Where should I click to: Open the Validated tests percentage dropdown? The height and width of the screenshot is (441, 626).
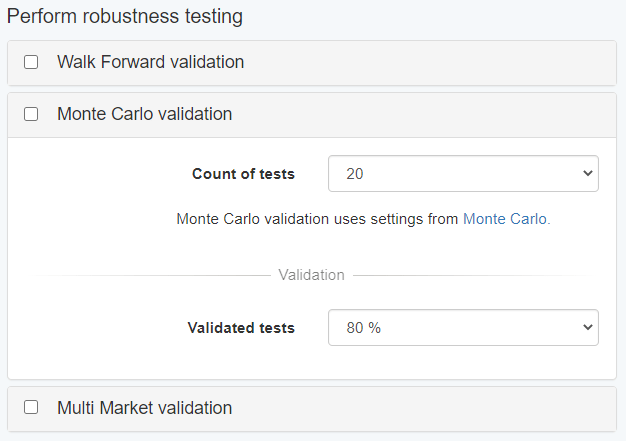pyautogui.click(x=462, y=328)
